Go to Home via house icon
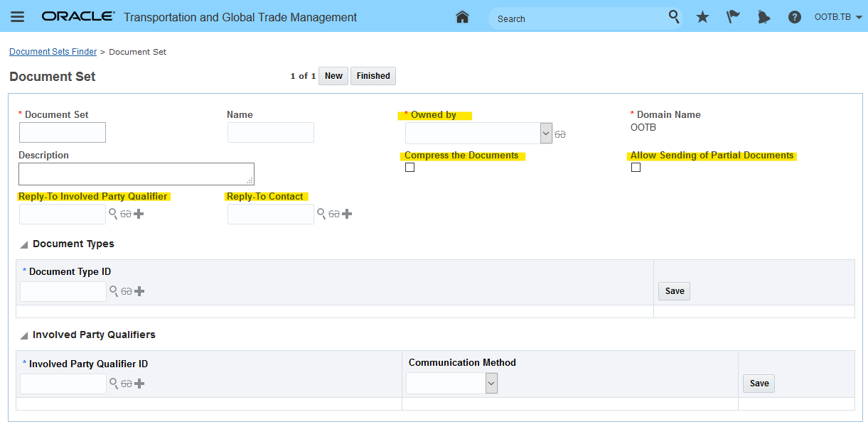This screenshot has height=429, width=868. coord(462,17)
